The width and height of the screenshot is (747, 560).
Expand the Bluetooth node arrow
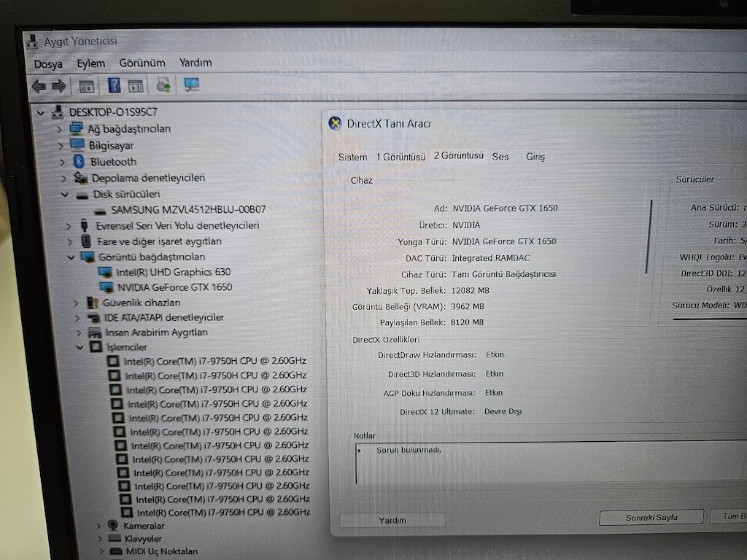click(x=62, y=162)
